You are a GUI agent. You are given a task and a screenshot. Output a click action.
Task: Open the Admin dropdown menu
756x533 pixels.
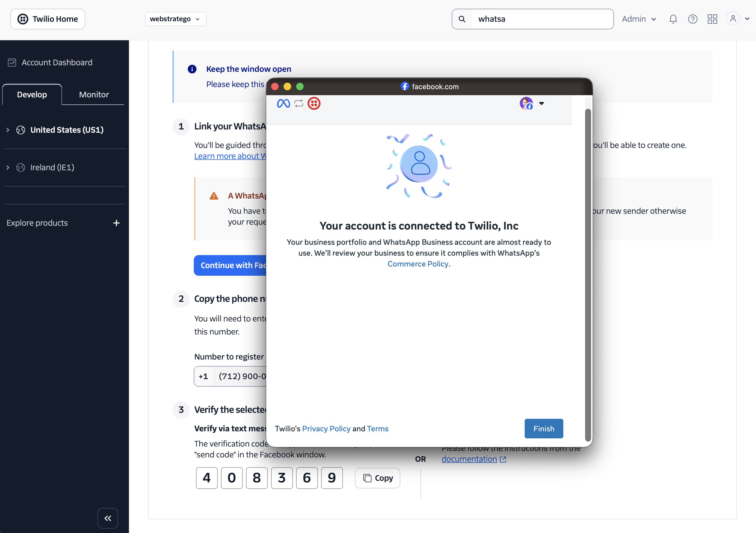coord(639,19)
